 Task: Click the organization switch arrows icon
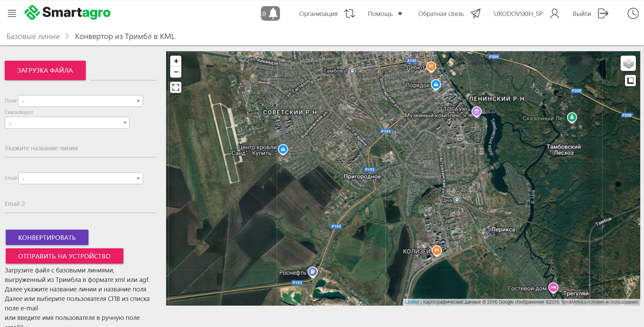point(349,14)
